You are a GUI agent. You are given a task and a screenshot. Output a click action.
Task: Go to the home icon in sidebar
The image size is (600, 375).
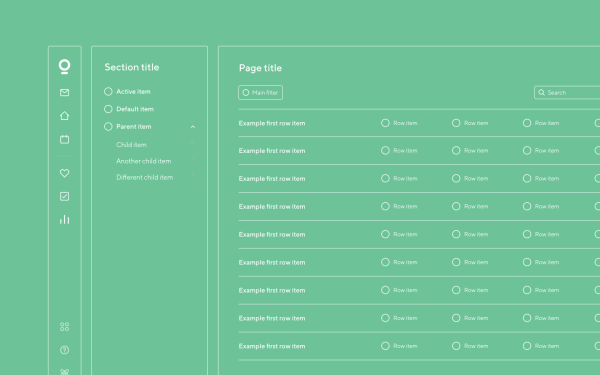(65, 116)
